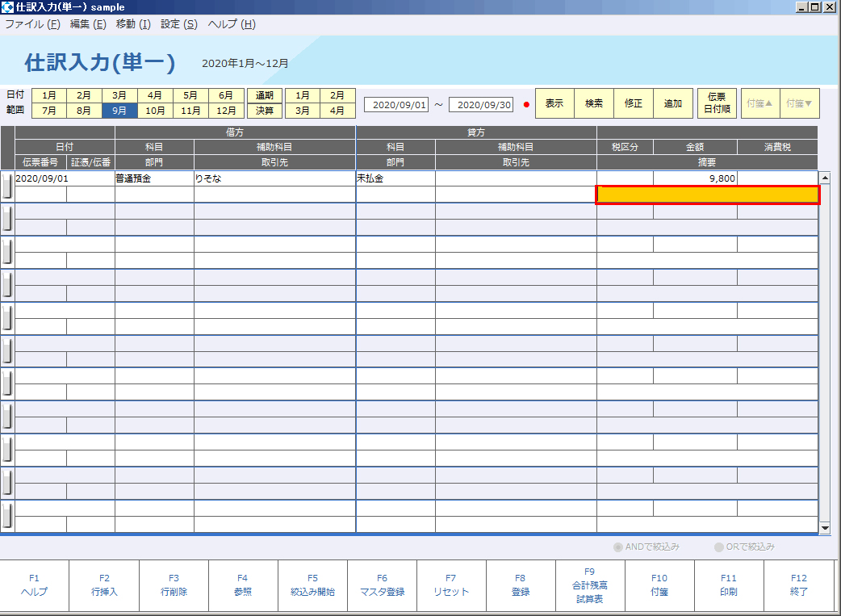The width and height of the screenshot is (841, 616).
Task: Select the ANDで絞込み radio button
Action: point(618,547)
